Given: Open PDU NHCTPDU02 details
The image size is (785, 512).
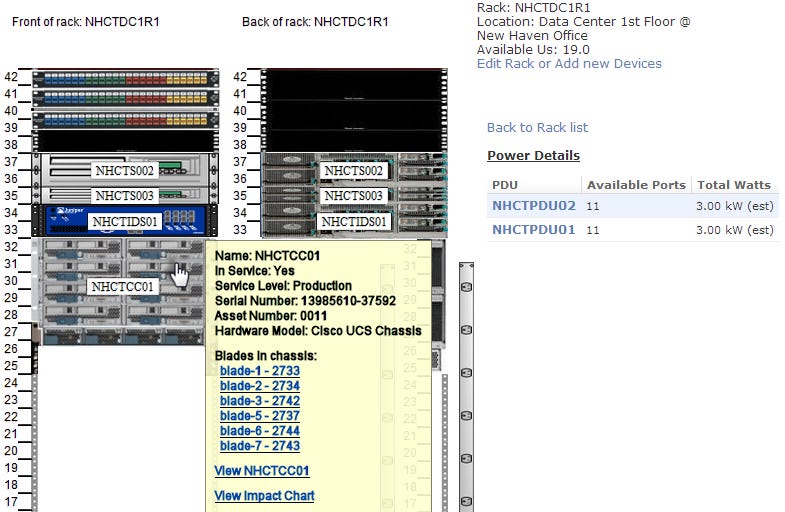Looking at the screenshot, I should (534, 206).
